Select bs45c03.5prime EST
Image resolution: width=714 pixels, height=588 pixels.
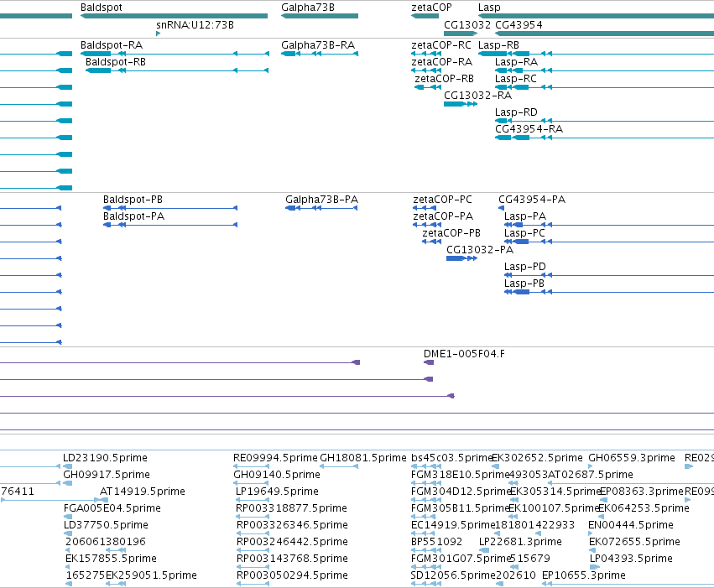click(425, 466)
